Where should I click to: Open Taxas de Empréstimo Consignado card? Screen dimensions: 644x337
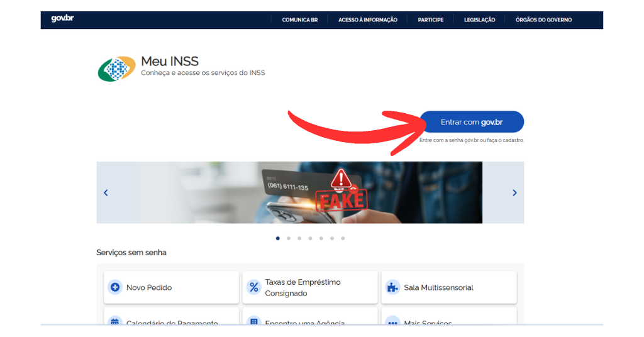pyautogui.click(x=311, y=287)
